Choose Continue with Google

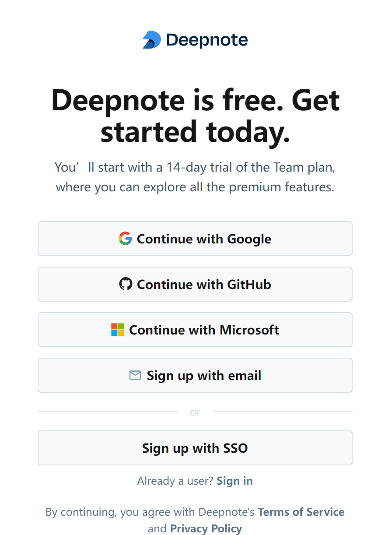[x=195, y=239]
